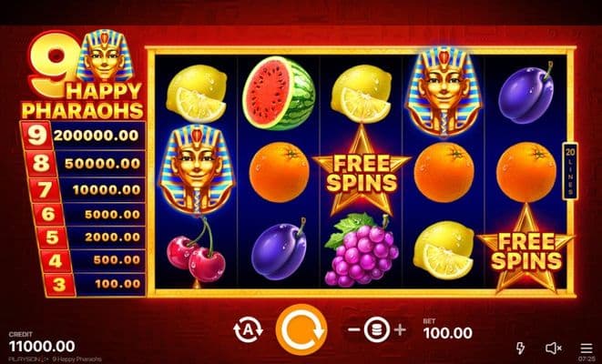
Task: Increase the bet with plus button
Action: [400, 329]
